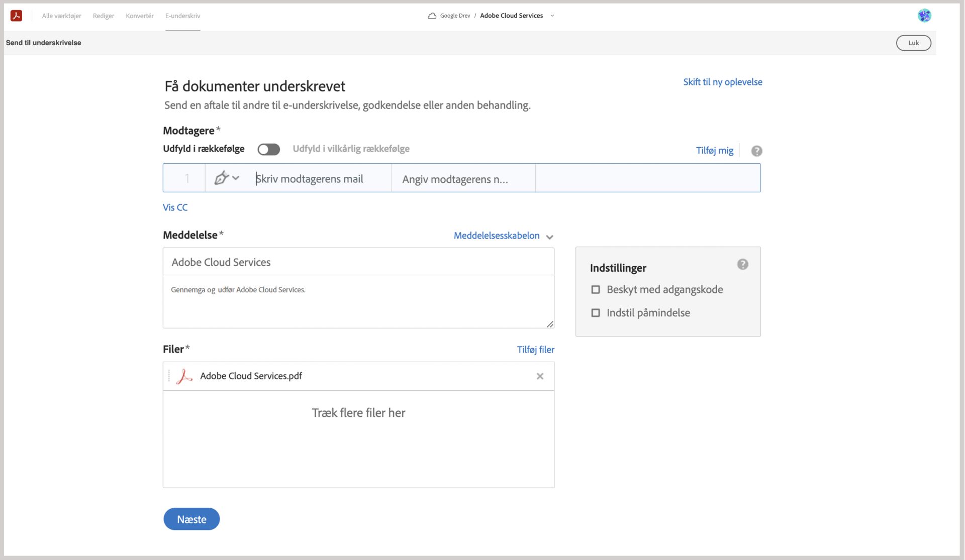Enable Beskyt med adgangskode checkbox

(596, 290)
